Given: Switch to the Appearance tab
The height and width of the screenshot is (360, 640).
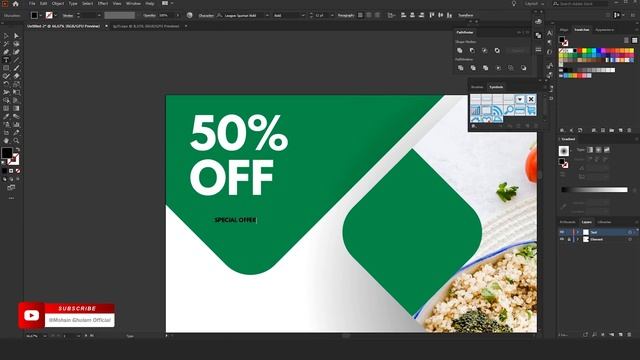Looking at the screenshot, I should tap(604, 30).
